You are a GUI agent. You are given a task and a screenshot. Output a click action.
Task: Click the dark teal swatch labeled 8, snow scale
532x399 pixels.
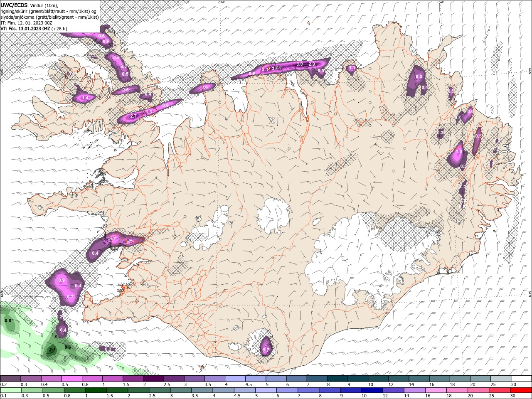(337, 379)
